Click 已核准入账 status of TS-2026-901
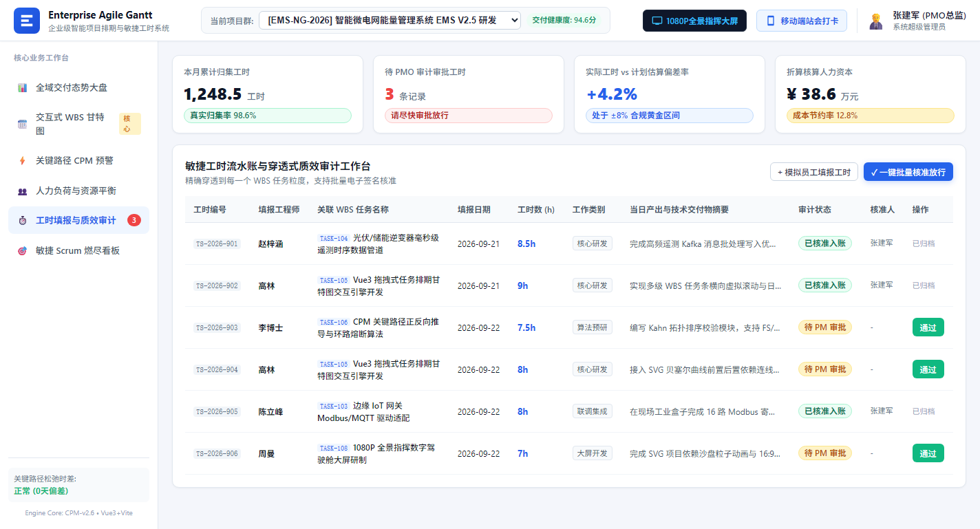The image size is (980, 529). pyautogui.click(x=825, y=243)
